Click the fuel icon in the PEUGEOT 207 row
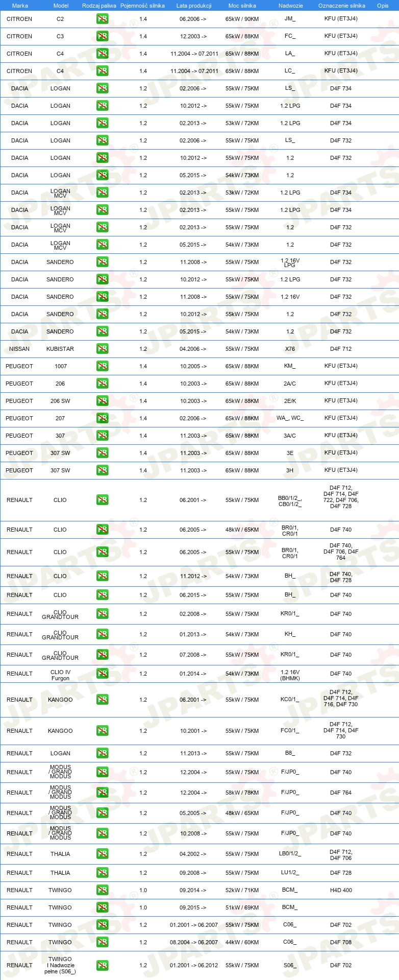The height and width of the screenshot is (980, 399). tap(103, 418)
